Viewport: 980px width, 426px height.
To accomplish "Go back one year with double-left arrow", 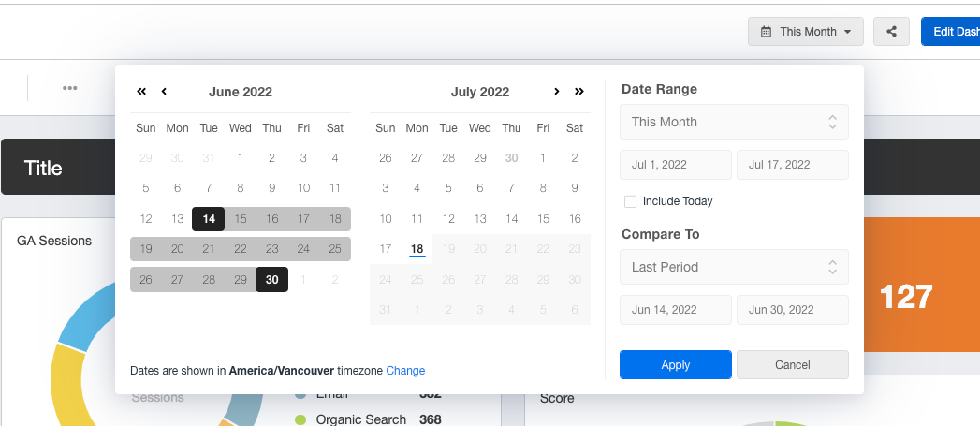I will 141,92.
